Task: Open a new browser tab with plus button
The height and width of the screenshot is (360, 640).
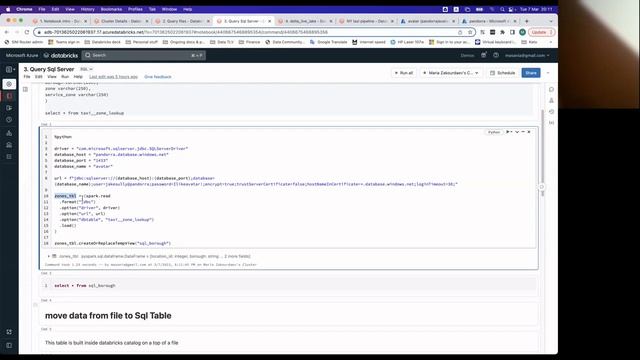Action: coord(527,21)
